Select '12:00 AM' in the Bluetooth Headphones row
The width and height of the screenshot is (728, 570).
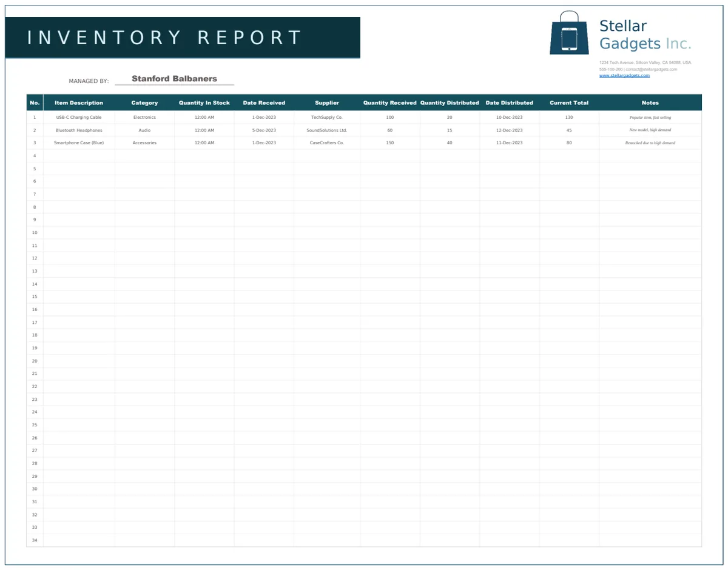pos(204,130)
